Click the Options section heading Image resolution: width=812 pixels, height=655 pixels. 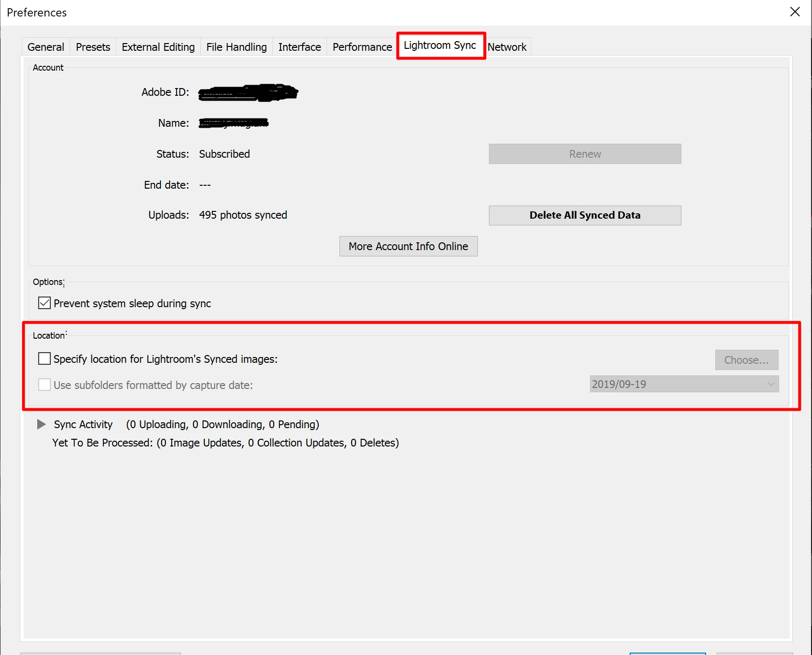48,282
